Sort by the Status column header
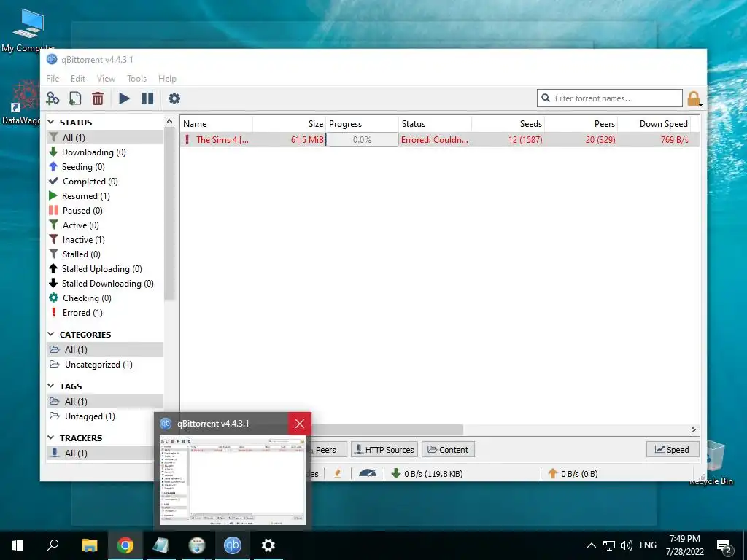 (x=435, y=124)
